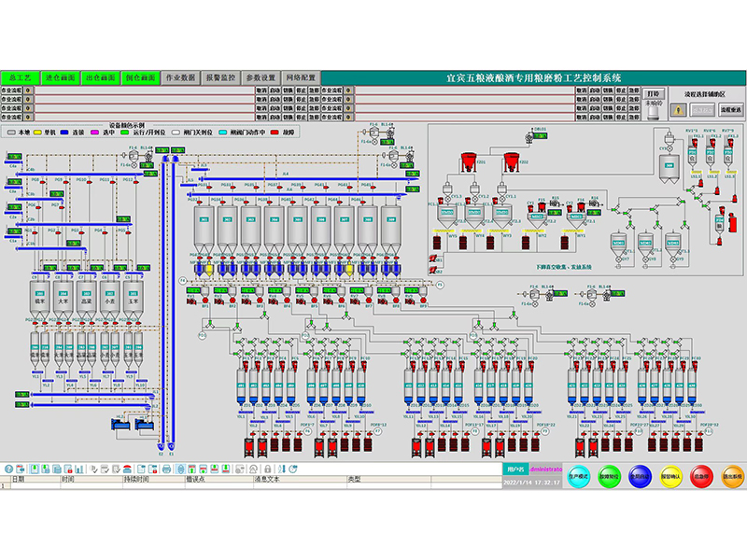Click the yellow 报警确认 round button
The height and width of the screenshot is (560, 747).
pyautogui.click(x=670, y=476)
